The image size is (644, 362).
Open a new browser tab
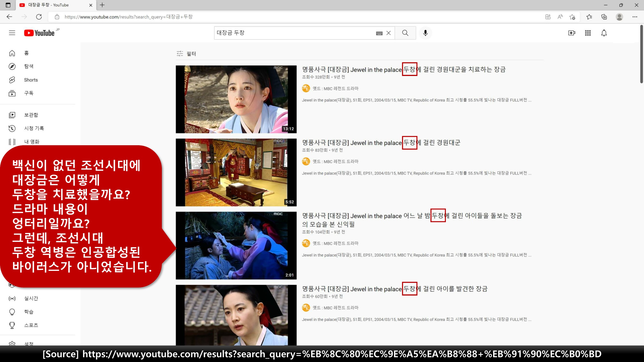click(102, 5)
